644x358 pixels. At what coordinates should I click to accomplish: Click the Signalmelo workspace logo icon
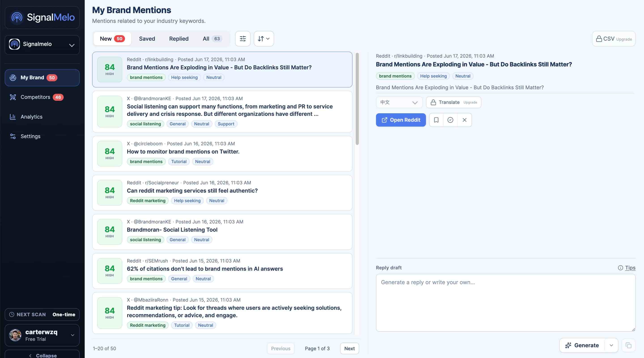15,44
